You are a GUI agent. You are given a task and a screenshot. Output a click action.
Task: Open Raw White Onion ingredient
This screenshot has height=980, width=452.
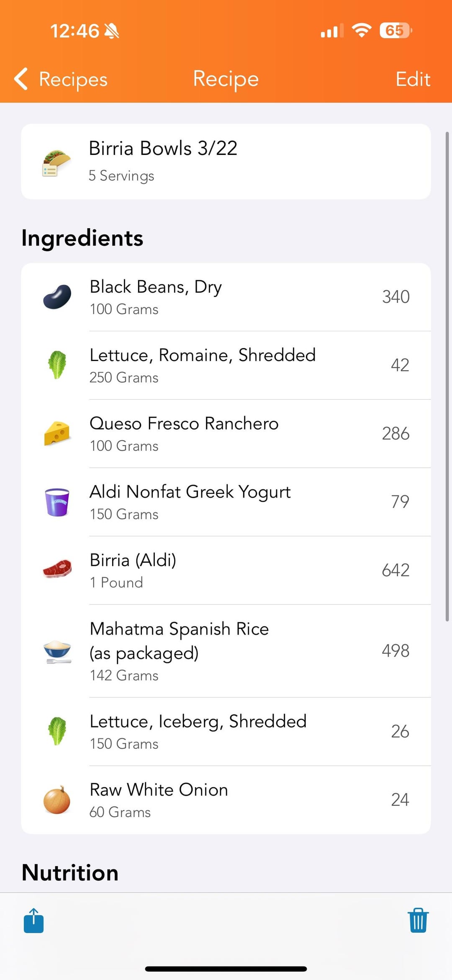(x=226, y=799)
